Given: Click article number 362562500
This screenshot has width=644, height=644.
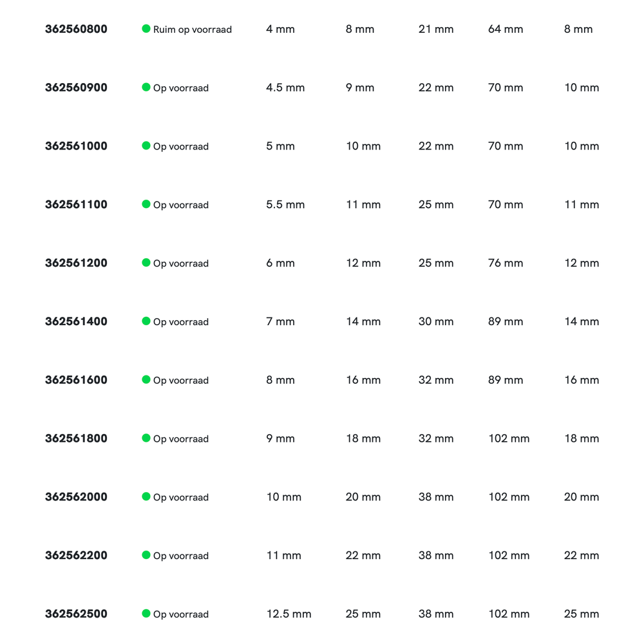Looking at the screenshot, I should click(76, 614).
